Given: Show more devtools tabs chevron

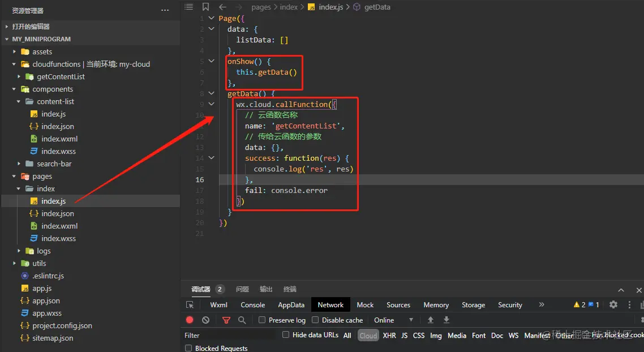Looking at the screenshot, I should 542,304.
